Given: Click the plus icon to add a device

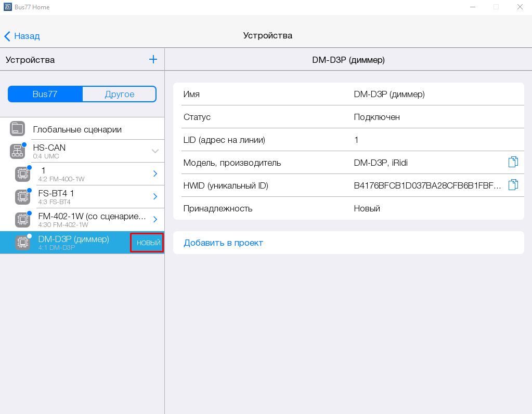Looking at the screenshot, I should [x=153, y=59].
